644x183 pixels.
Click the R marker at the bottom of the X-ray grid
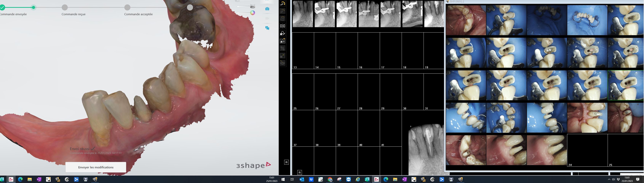299,172
